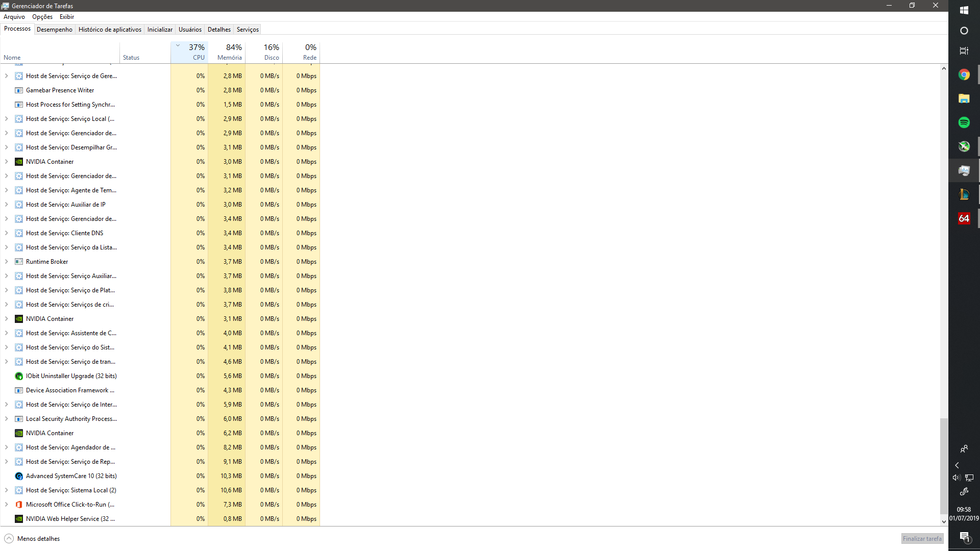Sort by Nome column header
Image resolution: width=980 pixels, height=551 pixels.
pos(60,52)
